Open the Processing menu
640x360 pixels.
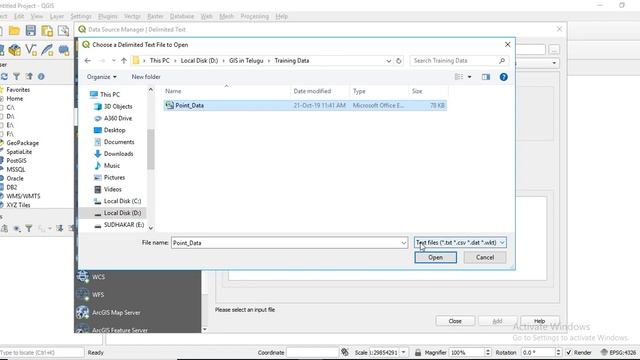click(x=255, y=16)
